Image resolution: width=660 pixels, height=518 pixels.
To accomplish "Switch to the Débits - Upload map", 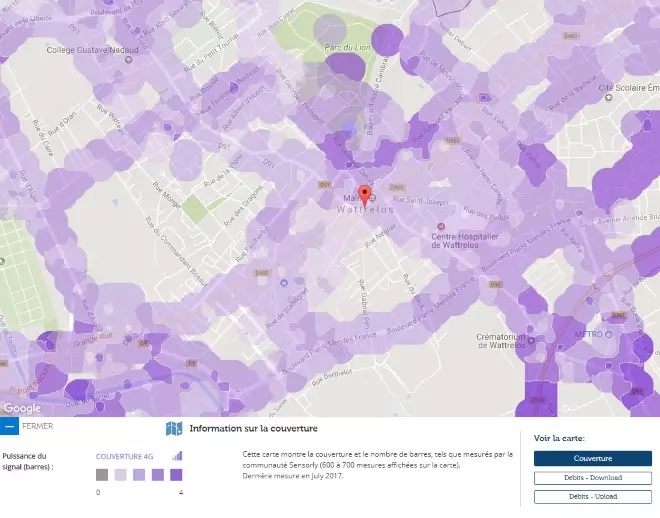I will pos(592,496).
